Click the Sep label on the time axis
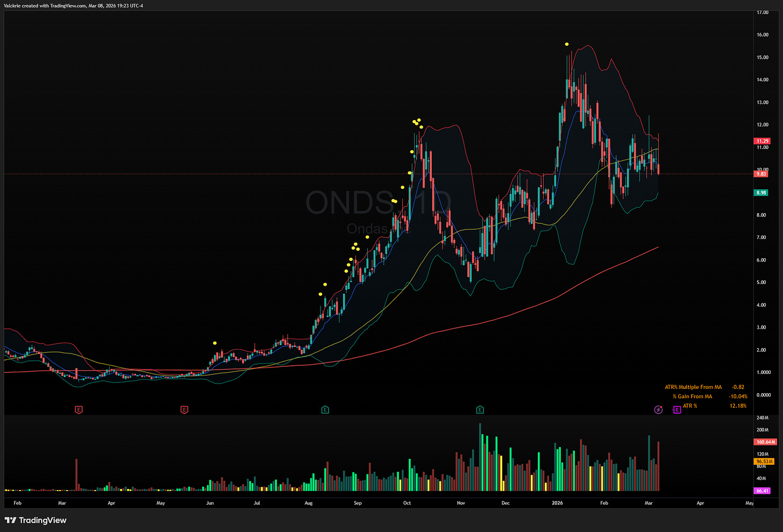 [358, 503]
